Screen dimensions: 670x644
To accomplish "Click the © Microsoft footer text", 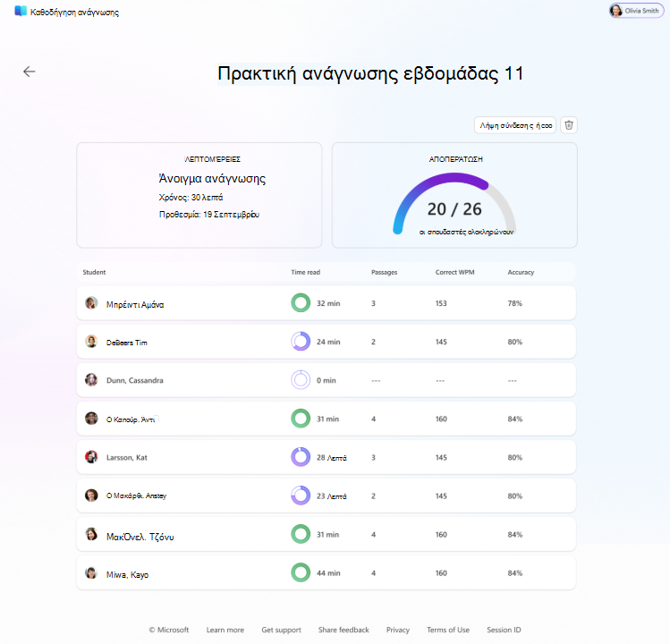I will tap(169, 630).
